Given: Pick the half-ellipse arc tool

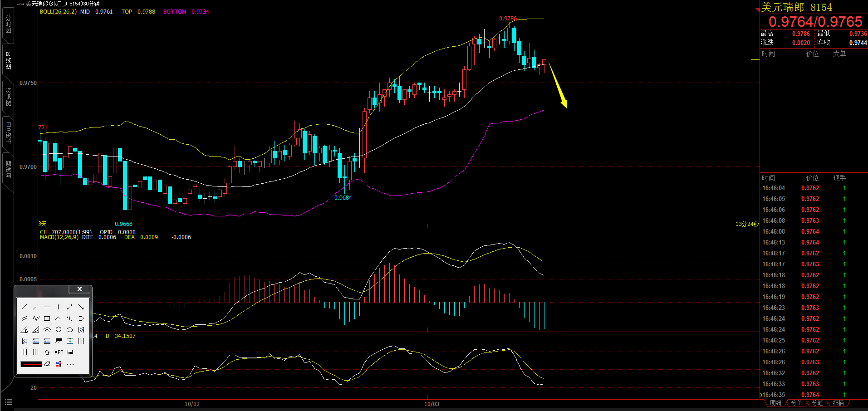Looking at the screenshot, I should pyautogui.click(x=81, y=318).
